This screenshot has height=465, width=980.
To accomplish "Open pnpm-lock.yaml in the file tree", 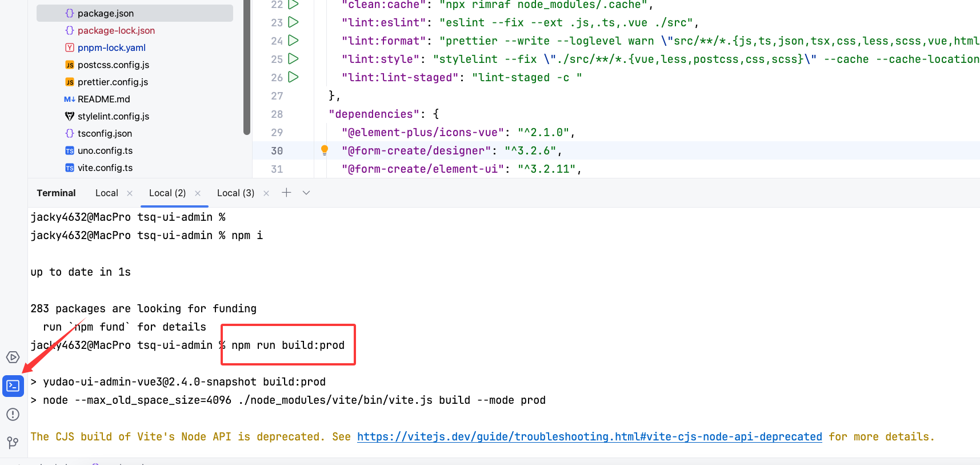I will tap(111, 47).
